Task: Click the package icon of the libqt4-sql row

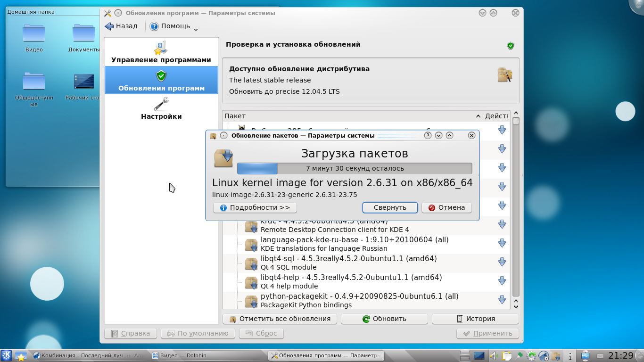Action: [x=251, y=263]
